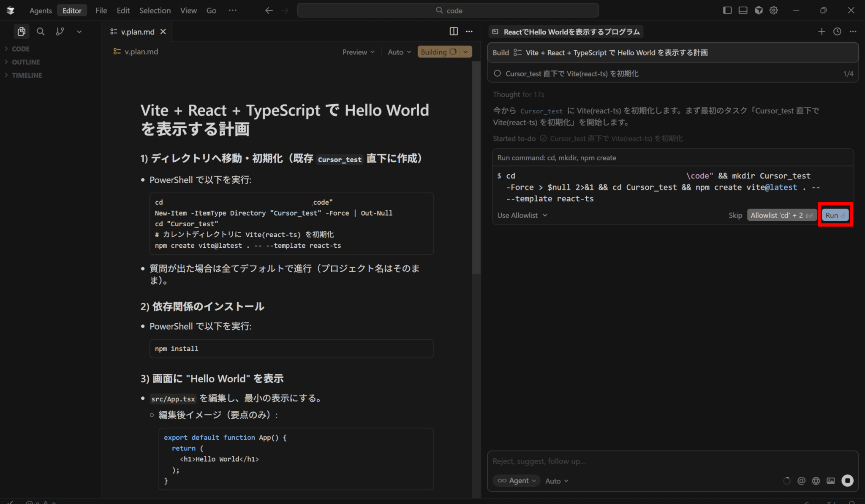Screen dimensions: 865x504
Task: Open the Explorer files icon
Action: click(21, 32)
